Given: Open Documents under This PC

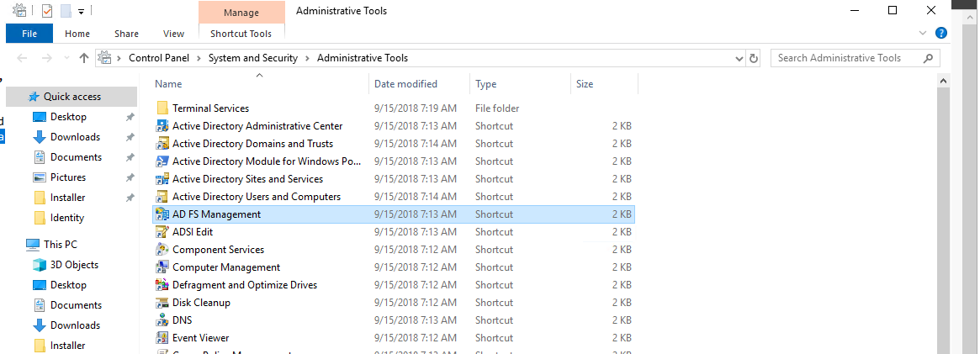Looking at the screenshot, I should coord(77,305).
